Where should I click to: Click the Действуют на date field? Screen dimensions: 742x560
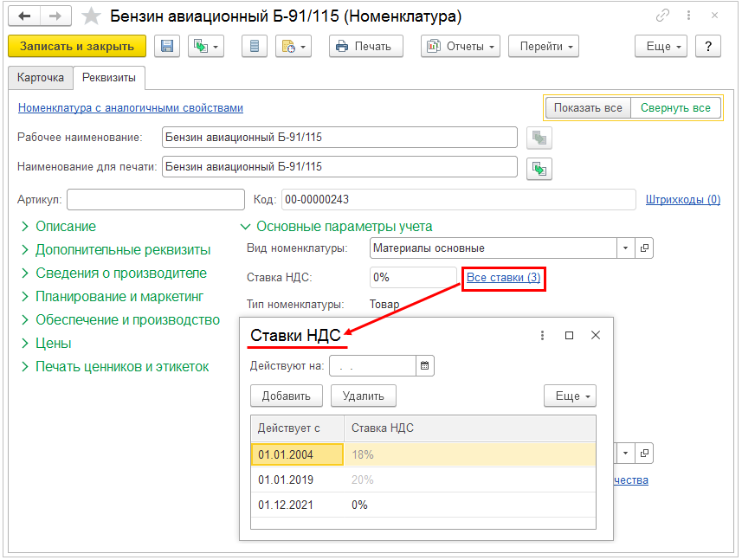pos(373,366)
